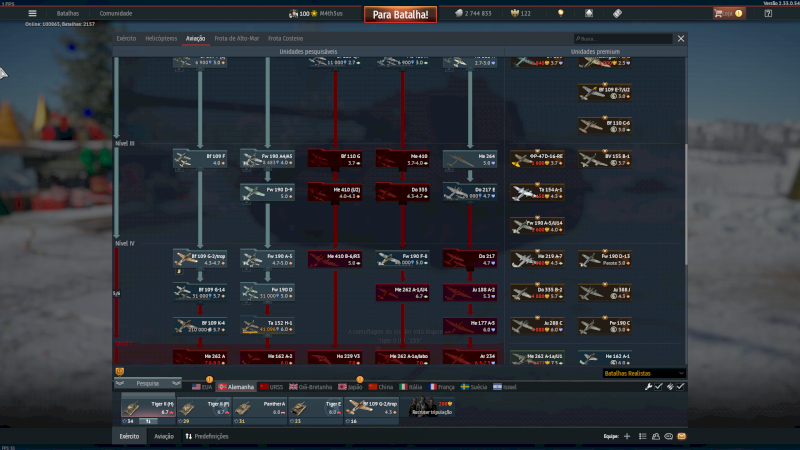The image size is (800, 450).
Task: Click the silver lions balance 2 744 833
Action: (473, 13)
